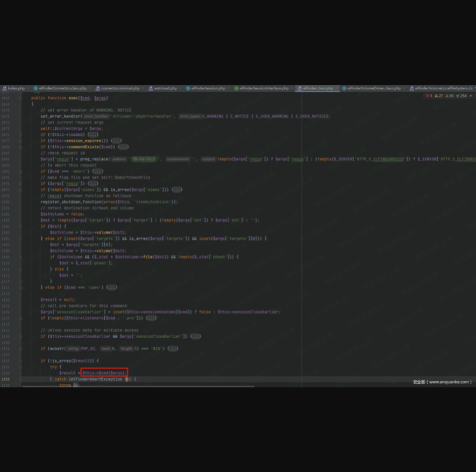Click the elFinderVolumeDriver.class.php tab icon

tap(344, 88)
